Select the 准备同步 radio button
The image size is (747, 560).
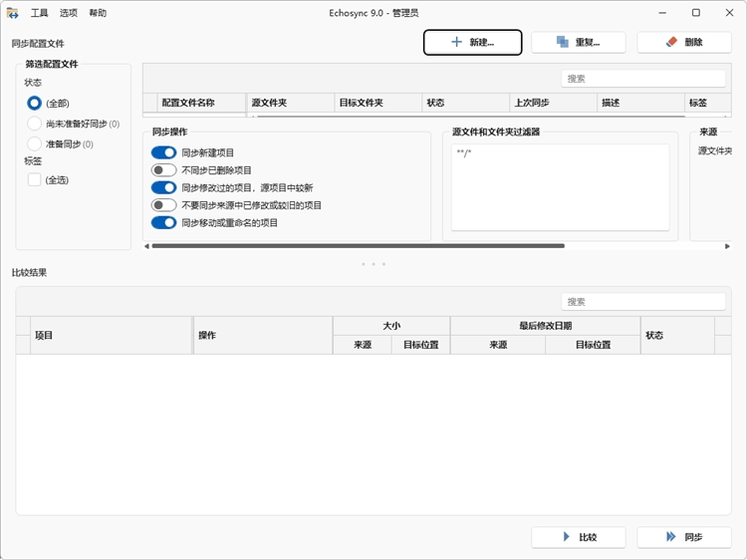tap(34, 143)
